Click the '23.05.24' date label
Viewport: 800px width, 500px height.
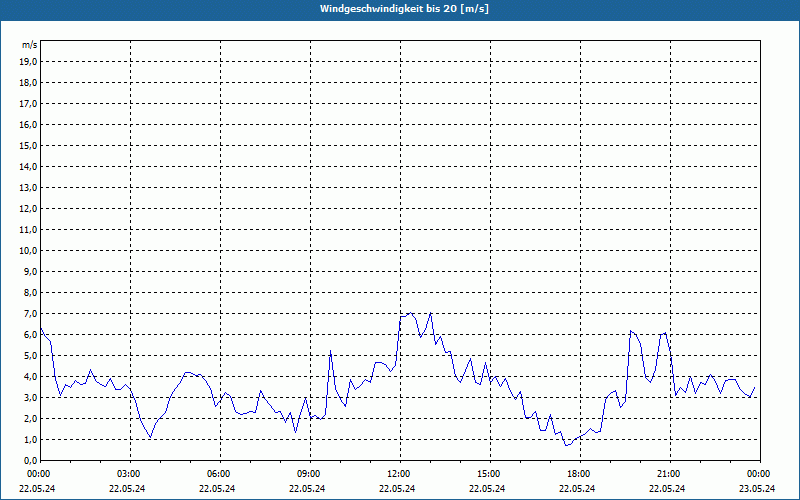(x=757, y=488)
